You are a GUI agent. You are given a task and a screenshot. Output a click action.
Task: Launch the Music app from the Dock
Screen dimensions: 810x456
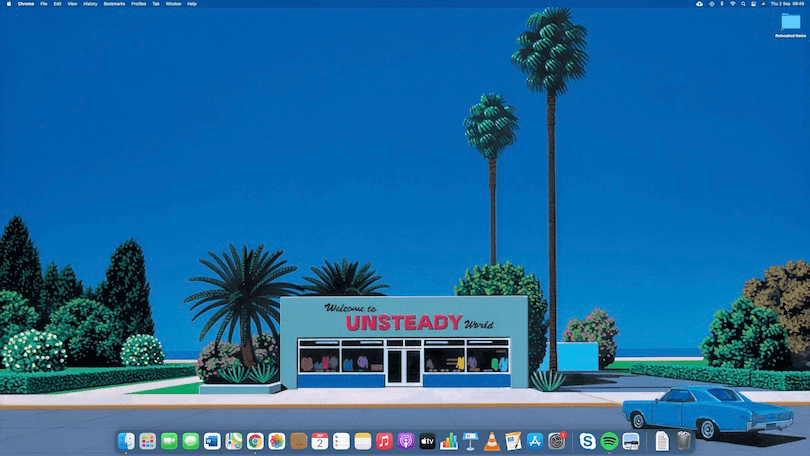click(384, 442)
